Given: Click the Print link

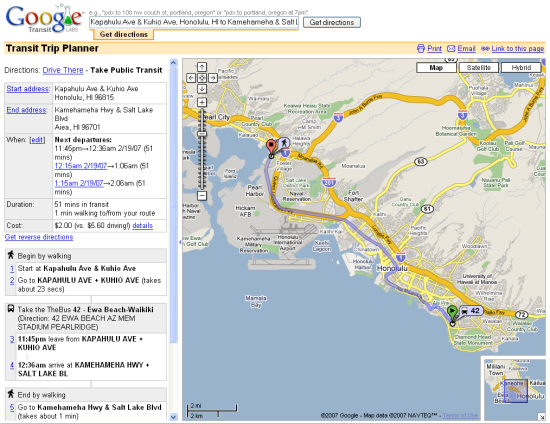Looking at the screenshot, I should click(x=434, y=48).
